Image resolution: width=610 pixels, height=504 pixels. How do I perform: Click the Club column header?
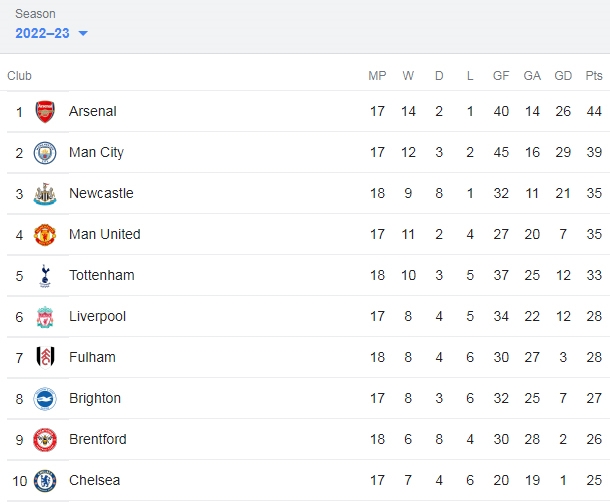point(19,75)
